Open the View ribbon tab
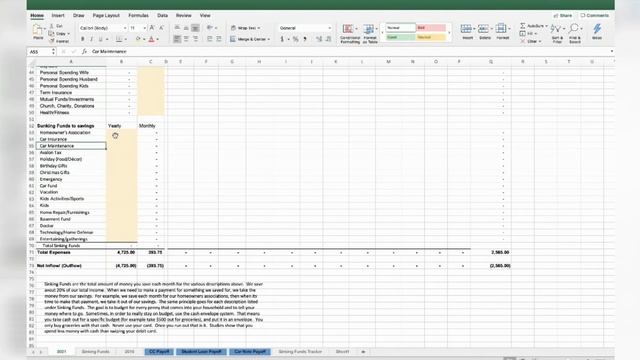This screenshot has height=360, width=640. click(205, 16)
